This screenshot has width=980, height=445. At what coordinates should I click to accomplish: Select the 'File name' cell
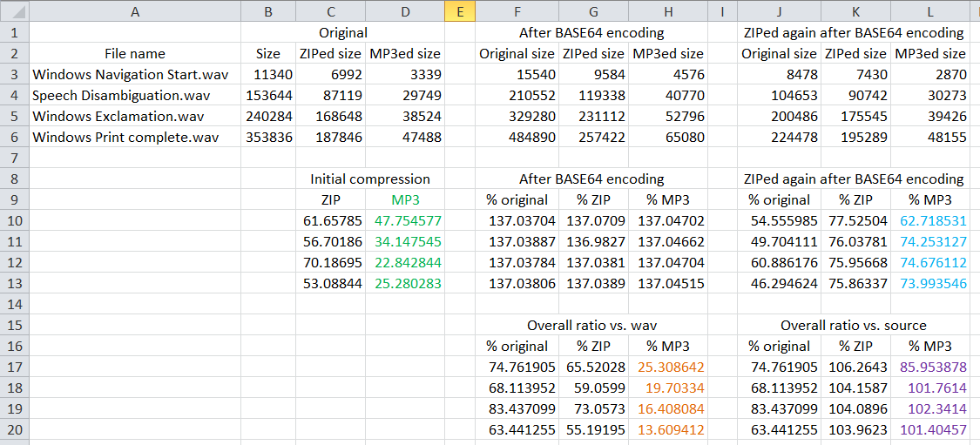(x=135, y=53)
